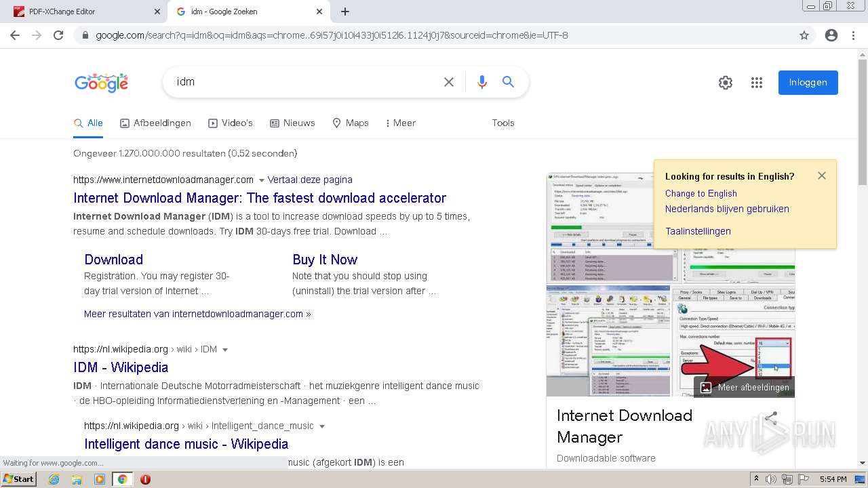This screenshot has height=488, width=868.
Task: Reload the page with the refresh icon
Action: click(58, 35)
